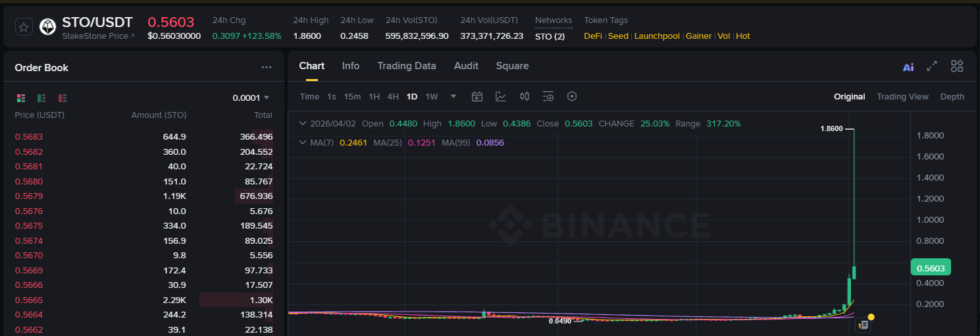Add STO/USDT to favorites with the star

pyautogui.click(x=24, y=27)
